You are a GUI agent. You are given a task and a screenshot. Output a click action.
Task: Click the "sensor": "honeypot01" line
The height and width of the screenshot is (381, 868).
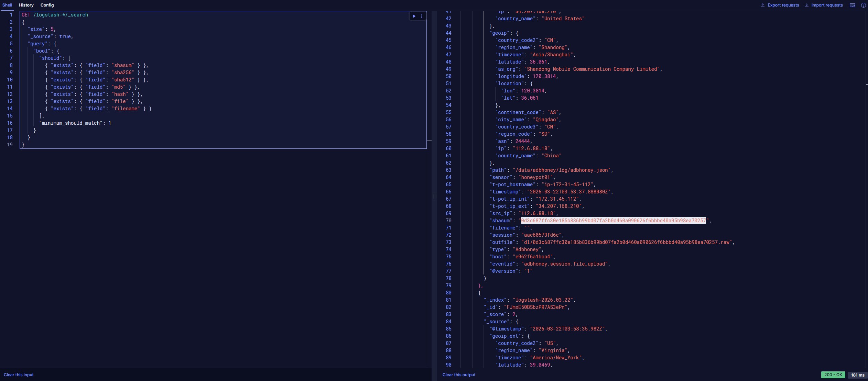[522, 177]
